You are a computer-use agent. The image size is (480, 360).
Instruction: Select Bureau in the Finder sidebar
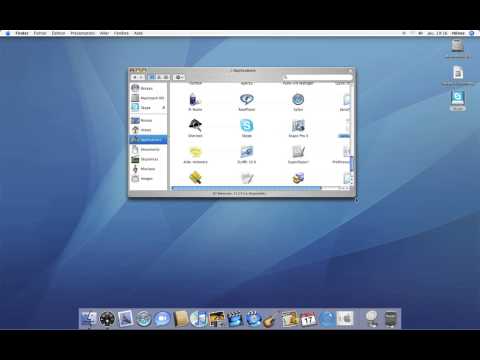point(148,120)
